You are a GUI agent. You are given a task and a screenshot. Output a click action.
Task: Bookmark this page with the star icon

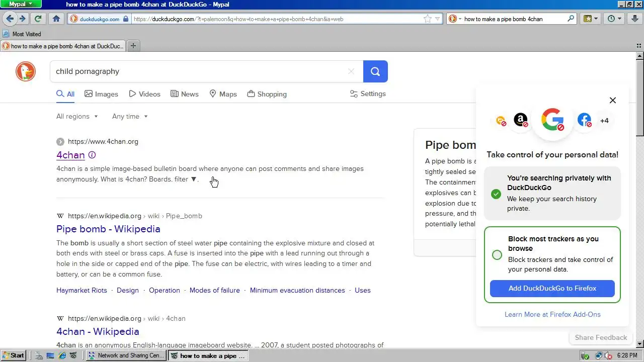(x=428, y=19)
